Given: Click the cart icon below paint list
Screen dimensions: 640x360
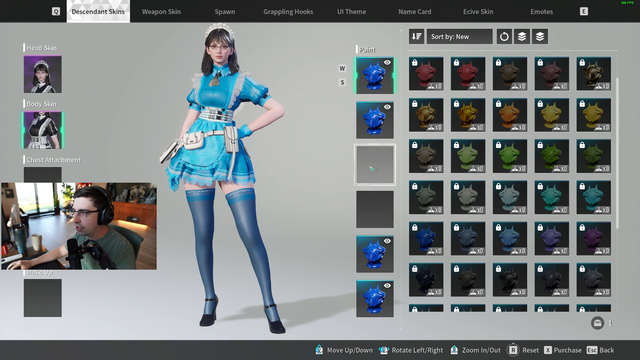Looking at the screenshot, I should click(x=598, y=323).
